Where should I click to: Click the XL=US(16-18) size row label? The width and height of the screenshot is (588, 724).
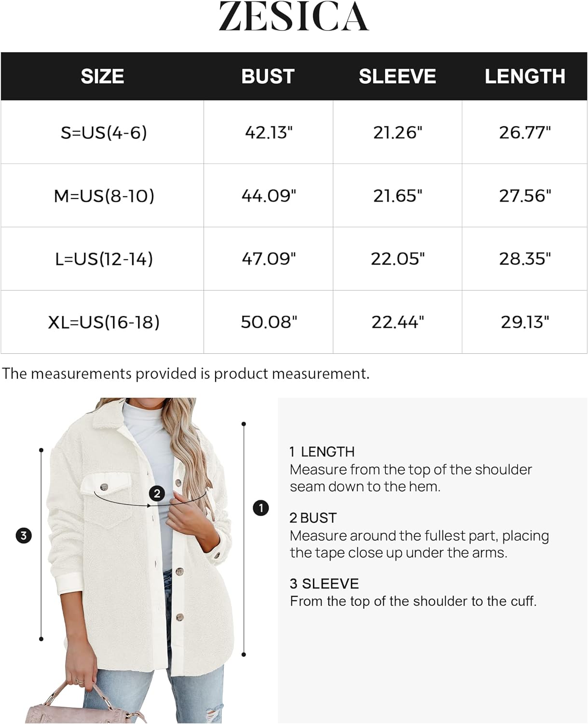point(104,322)
